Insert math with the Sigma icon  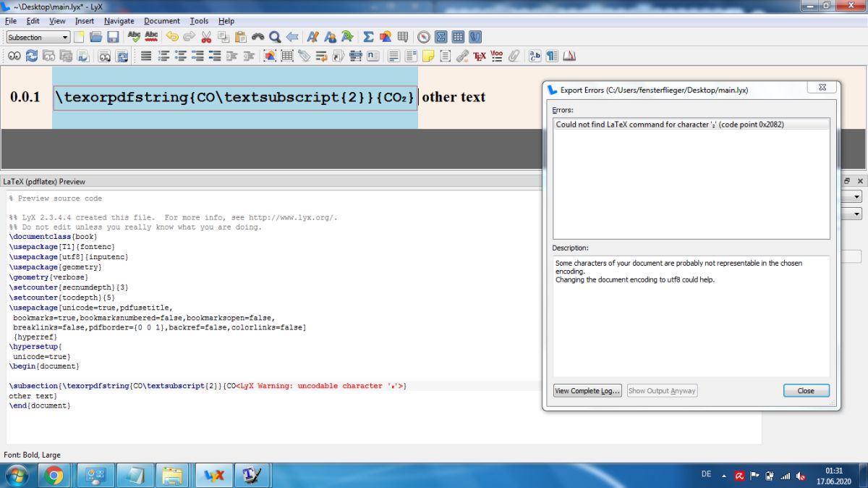click(x=368, y=37)
